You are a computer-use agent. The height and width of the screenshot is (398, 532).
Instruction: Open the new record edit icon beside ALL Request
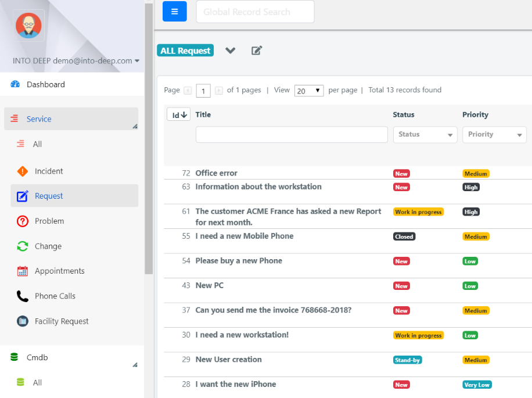[256, 51]
